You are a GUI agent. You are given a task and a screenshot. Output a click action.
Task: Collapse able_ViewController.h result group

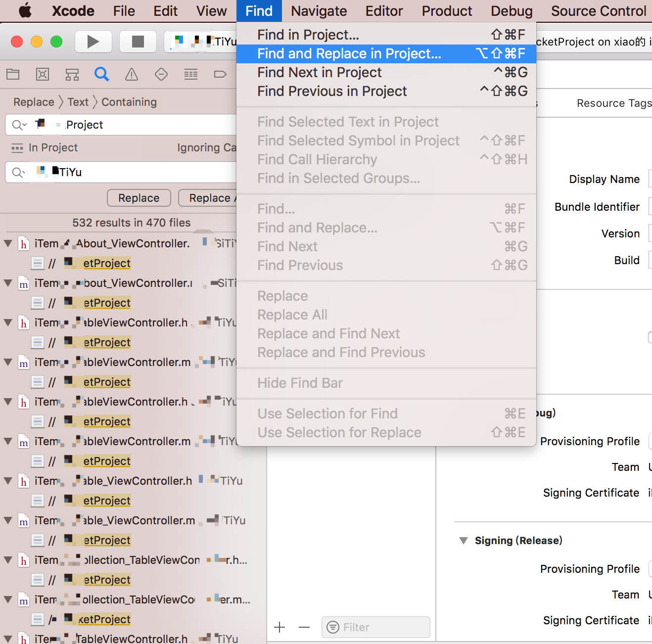pos(8,481)
